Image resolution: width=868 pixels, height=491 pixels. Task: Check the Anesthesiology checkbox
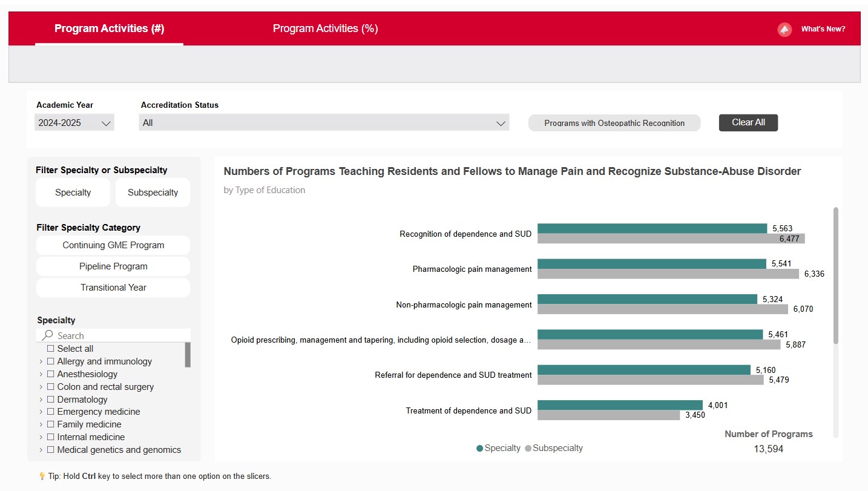tap(51, 374)
